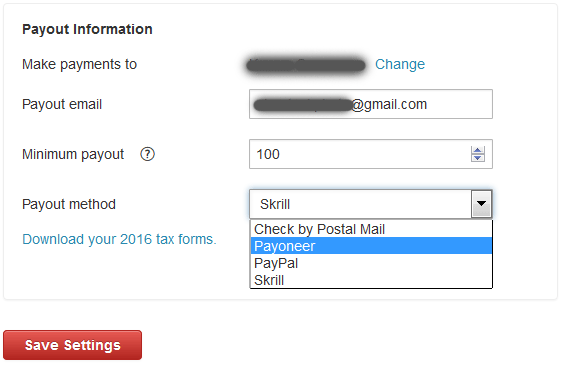Image resolution: width=562 pixels, height=366 pixels.
Task: Click the blurred payee name next to Change
Action: 306,65
